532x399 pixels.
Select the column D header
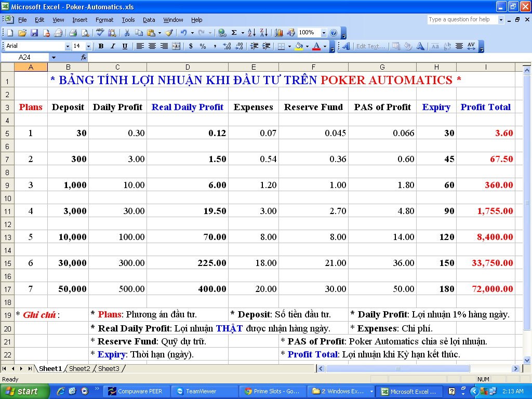(x=188, y=67)
